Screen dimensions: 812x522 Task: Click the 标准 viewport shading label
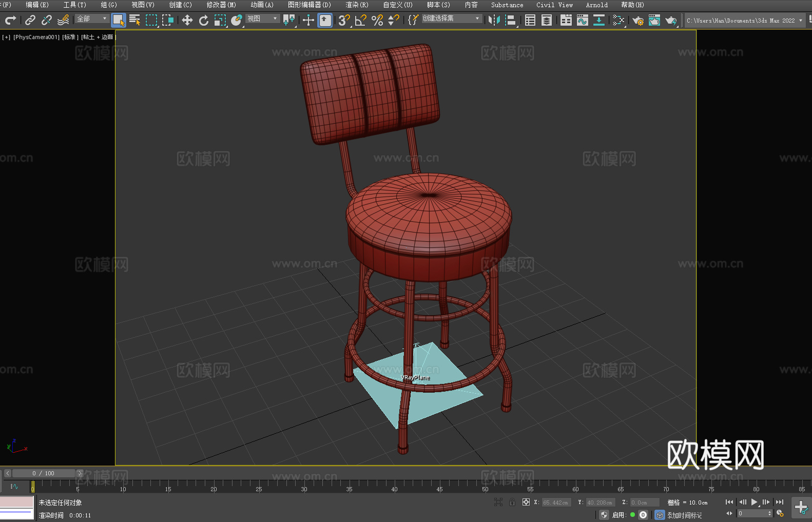click(x=70, y=37)
